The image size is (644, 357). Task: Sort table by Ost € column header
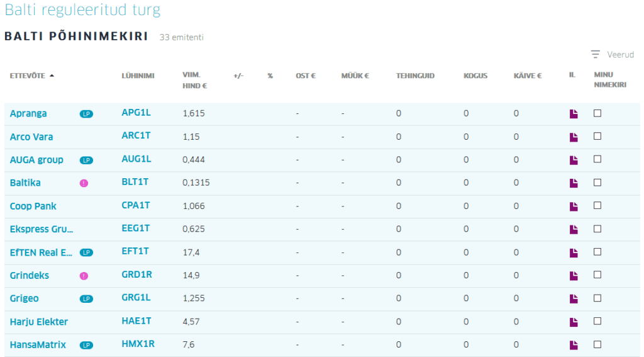tap(306, 76)
